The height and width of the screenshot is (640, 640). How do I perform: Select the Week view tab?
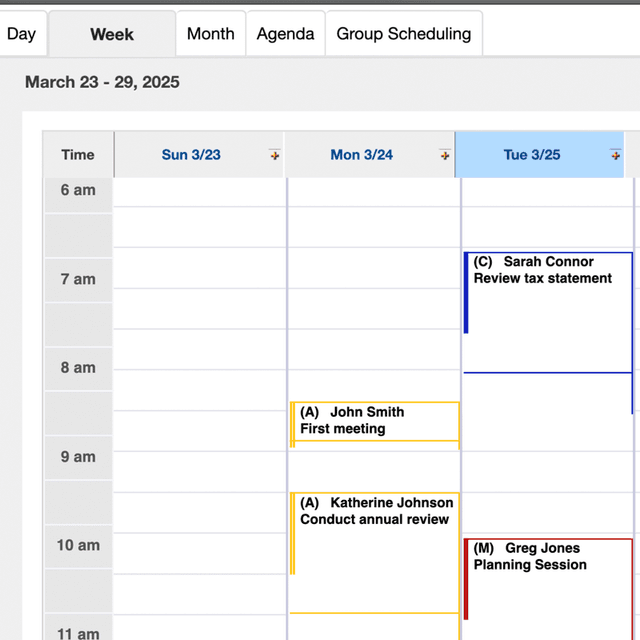pyautogui.click(x=112, y=34)
